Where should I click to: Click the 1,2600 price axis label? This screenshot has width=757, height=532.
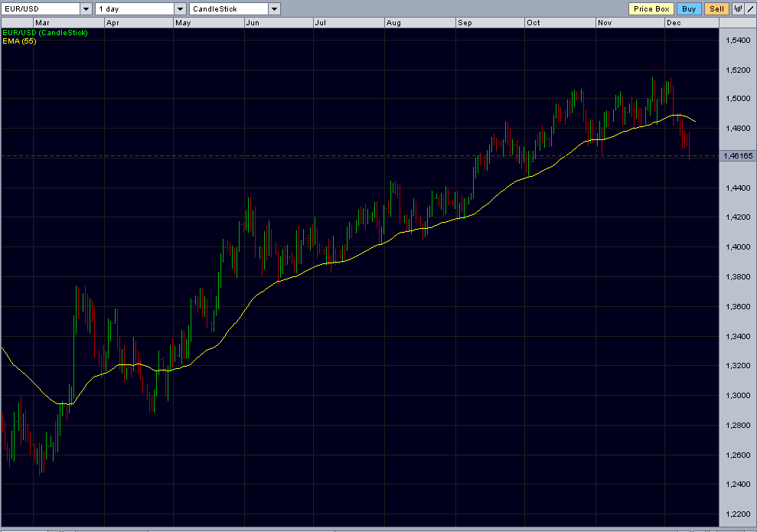point(738,455)
